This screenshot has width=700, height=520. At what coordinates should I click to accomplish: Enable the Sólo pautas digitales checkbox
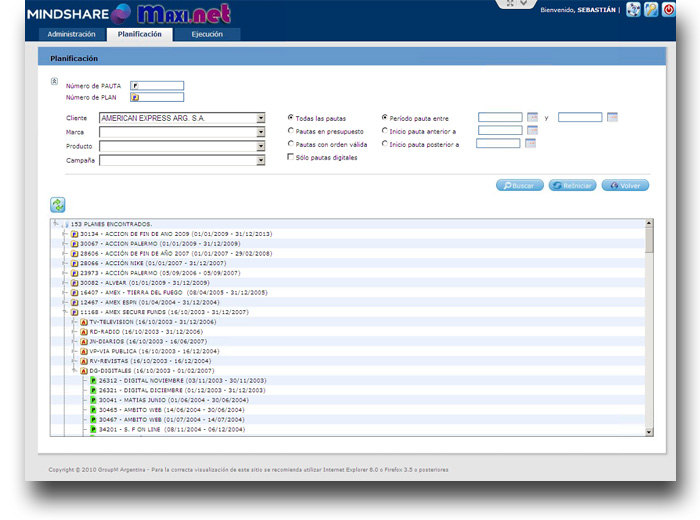coord(291,157)
